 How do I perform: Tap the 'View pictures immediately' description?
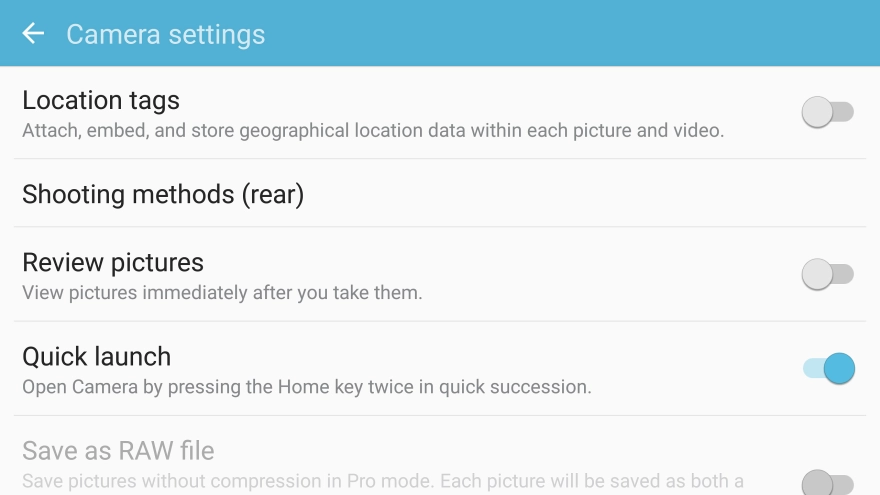pos(222,292)
